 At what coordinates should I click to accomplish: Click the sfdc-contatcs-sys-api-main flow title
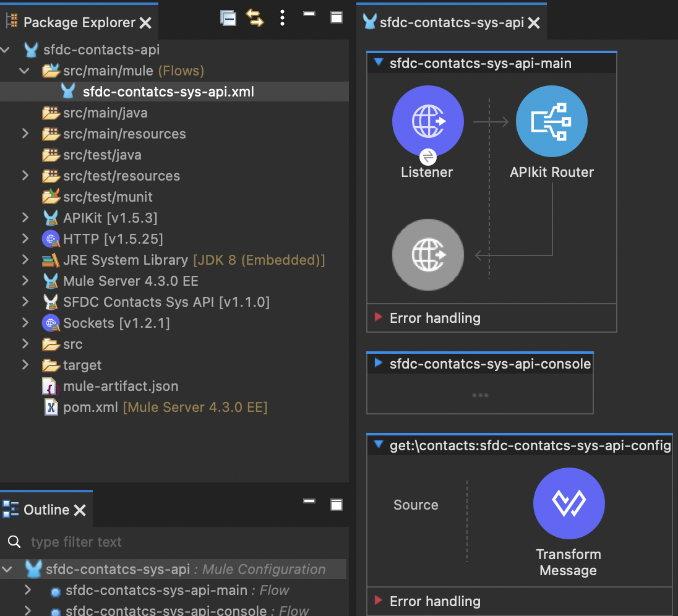pos(481,63)
